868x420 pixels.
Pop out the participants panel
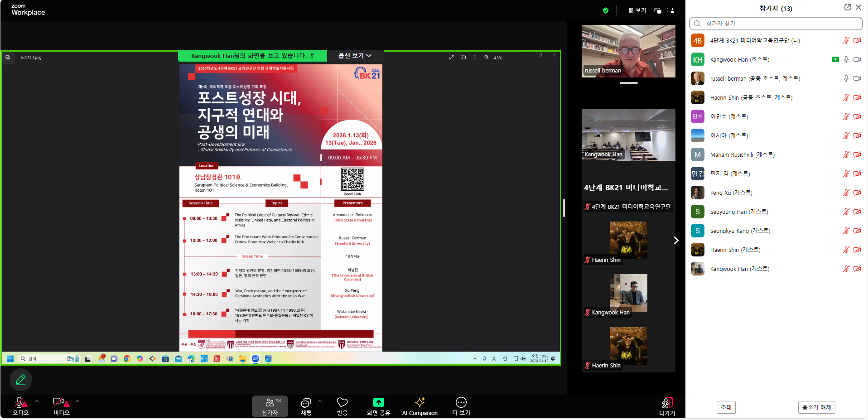pyautogui.click(x=847, y=7)
